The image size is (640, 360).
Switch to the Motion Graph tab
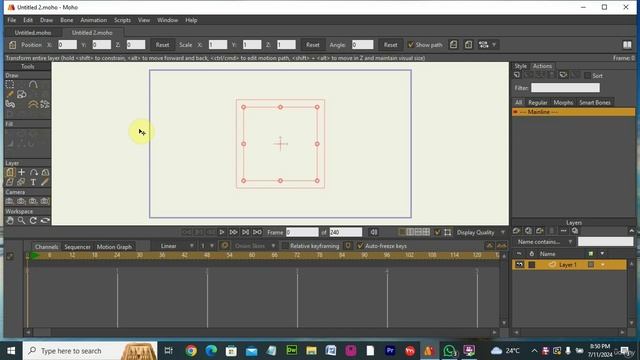click(114, 247)
